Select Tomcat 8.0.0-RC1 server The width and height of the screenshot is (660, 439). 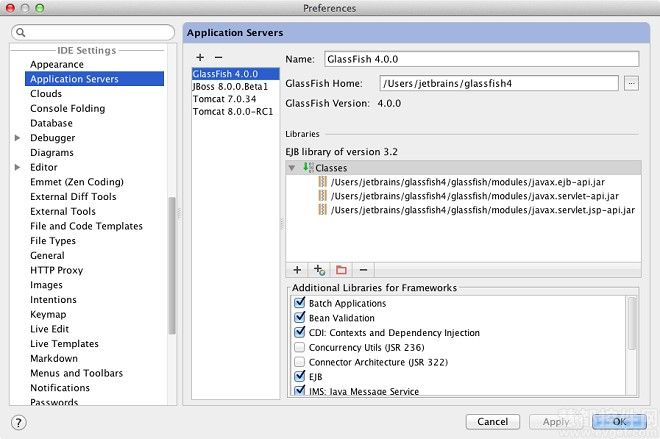coord(235,112)
